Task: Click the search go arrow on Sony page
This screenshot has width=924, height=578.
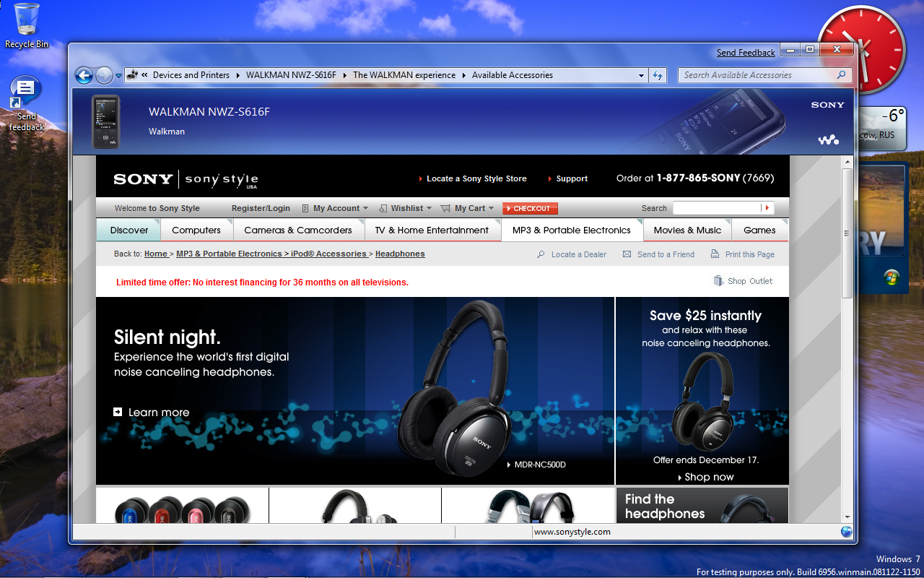Action: [x=767, y=208]
